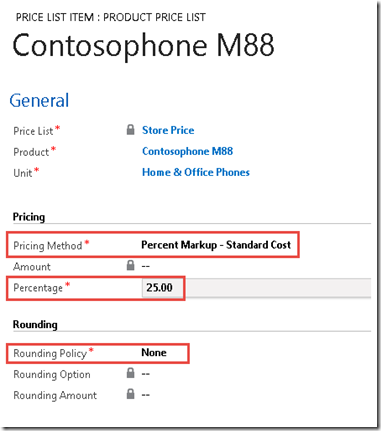Open the Home & Office Phones unit link

coord(196,172)
